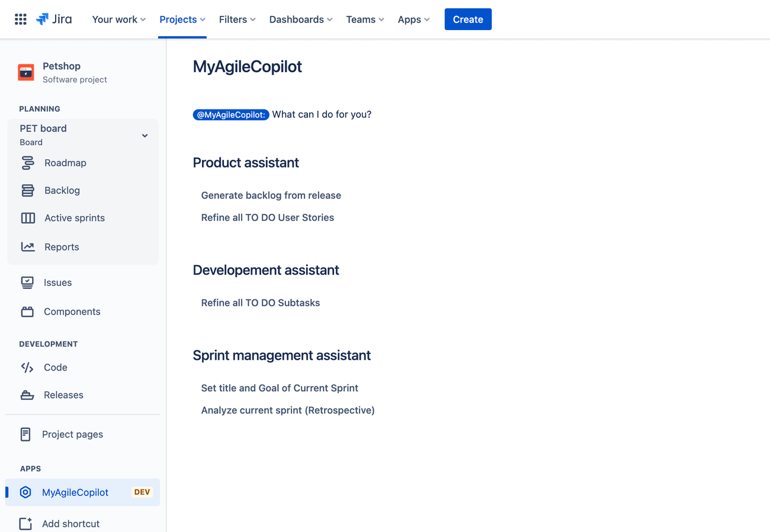Click the DEVELOPMENT section label
The image size is (770, 532).
pos(49,344)
